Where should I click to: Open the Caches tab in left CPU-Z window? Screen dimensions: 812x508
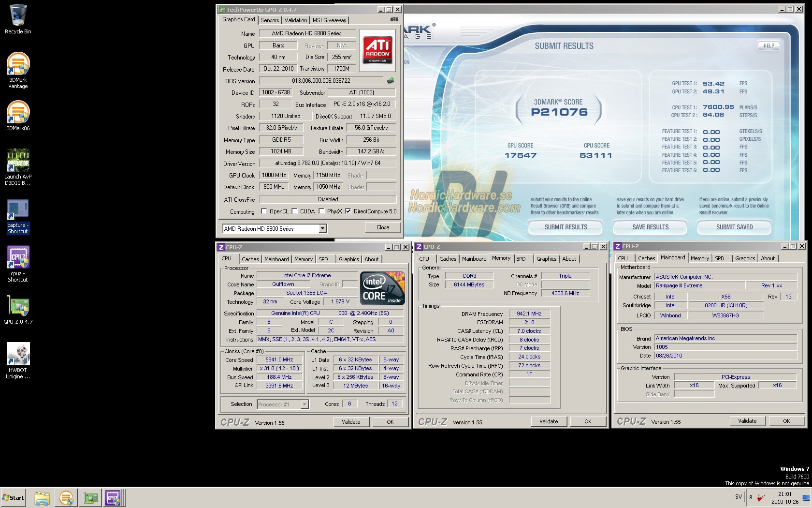tap(250, 259)
